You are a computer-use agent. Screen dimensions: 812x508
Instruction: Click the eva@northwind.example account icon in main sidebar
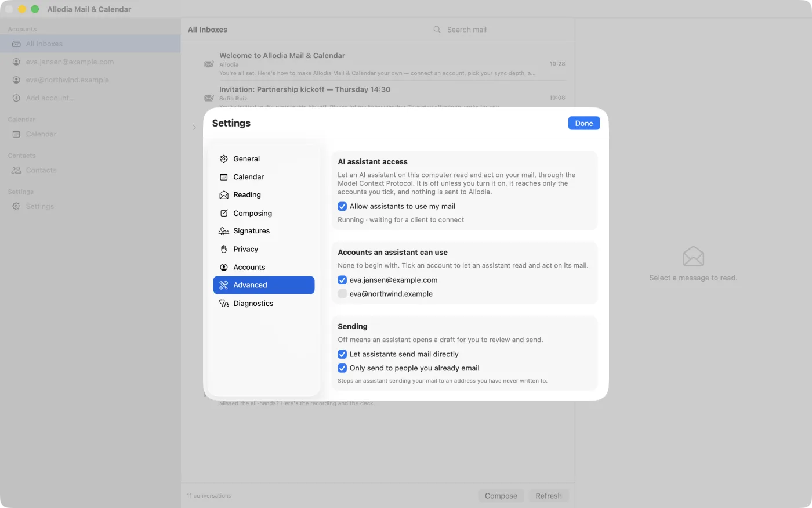(x=16, y=80)
